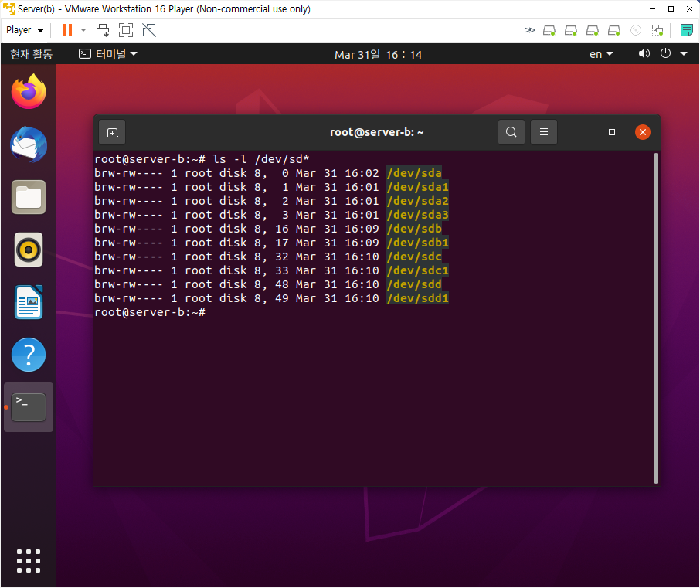700x588 pixels.
Task: Expand the system menu arrow at top right
Action: point(684,54)
